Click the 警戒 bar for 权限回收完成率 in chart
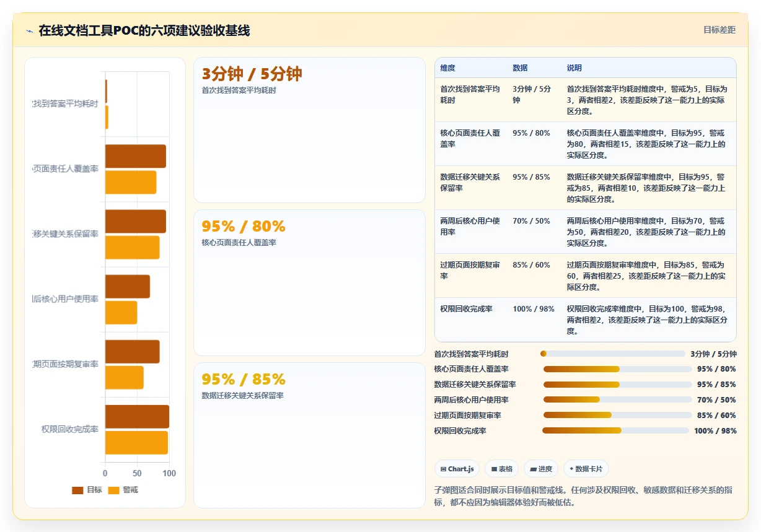The height and width of the screenshot is (532, 761). [x=136, y=443]
